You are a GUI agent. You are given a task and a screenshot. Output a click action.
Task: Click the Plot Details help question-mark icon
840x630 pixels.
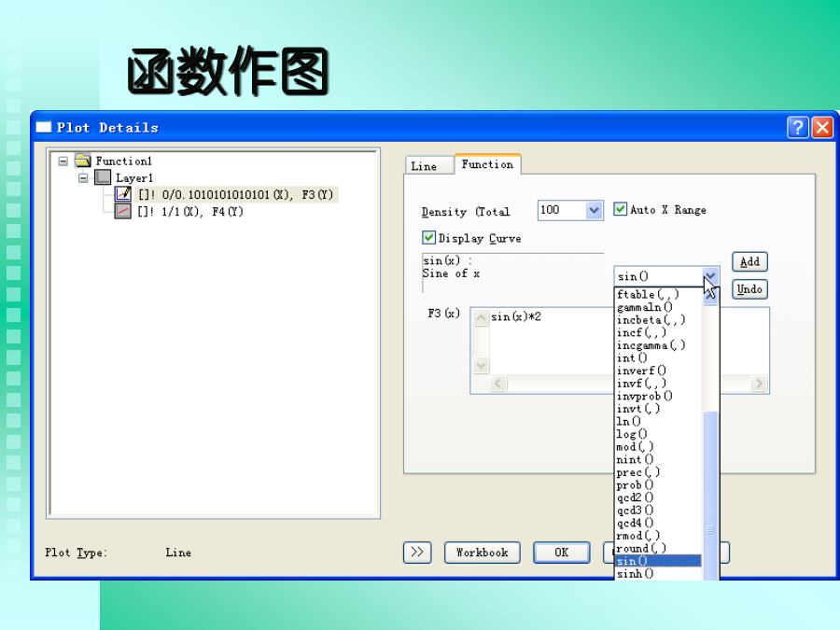797,128
